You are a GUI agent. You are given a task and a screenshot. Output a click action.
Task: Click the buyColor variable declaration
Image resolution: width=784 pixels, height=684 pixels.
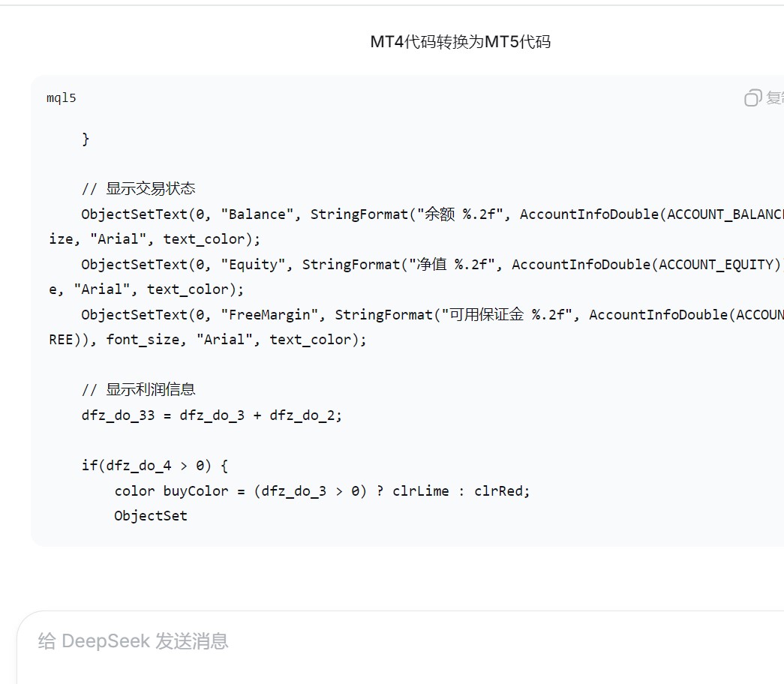[x=196, y=490]
